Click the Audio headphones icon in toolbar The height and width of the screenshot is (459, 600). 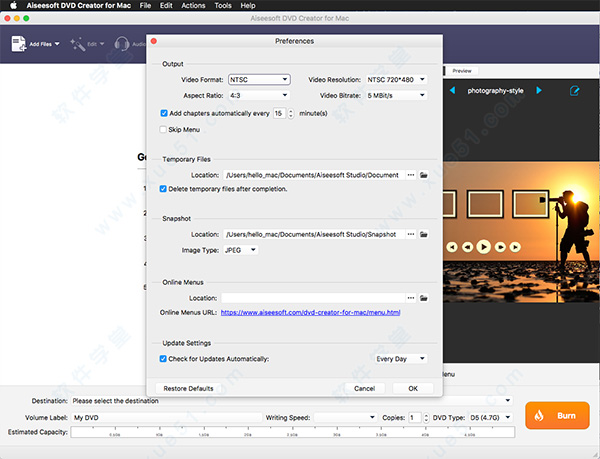[x=122, y=44]
